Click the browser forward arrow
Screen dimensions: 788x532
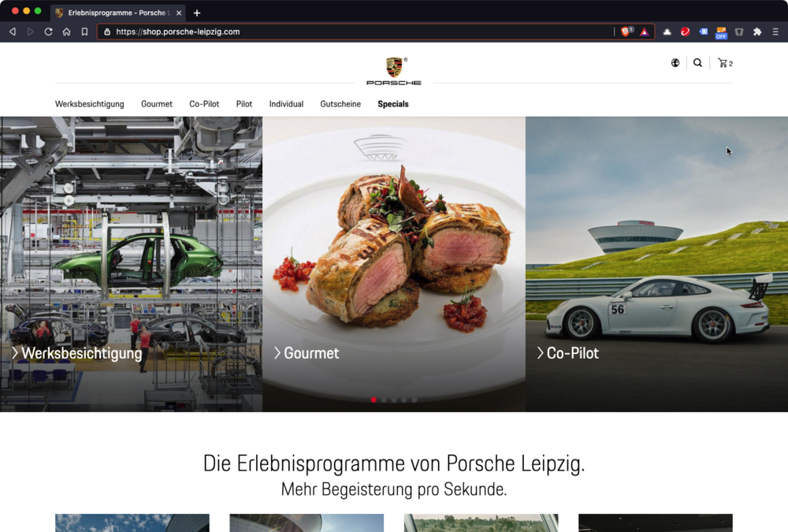coord(30,32)
